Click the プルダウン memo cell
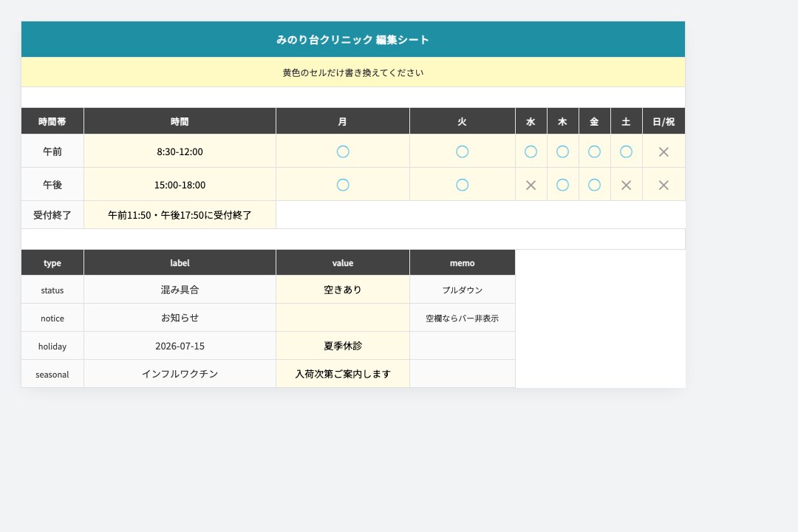The height and width of the screenshot is (532, 798). (462, 290)
